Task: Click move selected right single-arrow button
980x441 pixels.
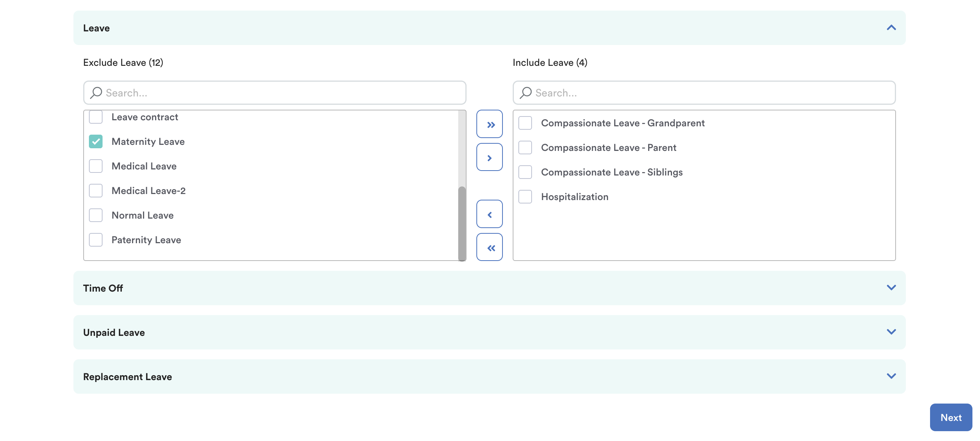Action: 489,157
